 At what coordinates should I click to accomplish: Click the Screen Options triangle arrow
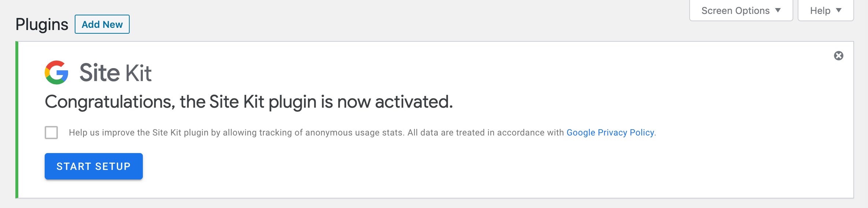778,10
